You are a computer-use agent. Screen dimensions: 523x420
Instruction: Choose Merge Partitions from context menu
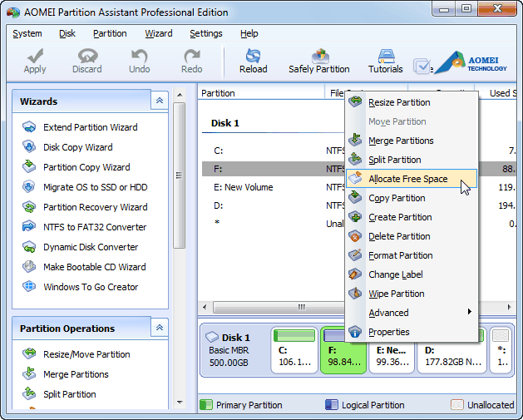coord(412,141)
